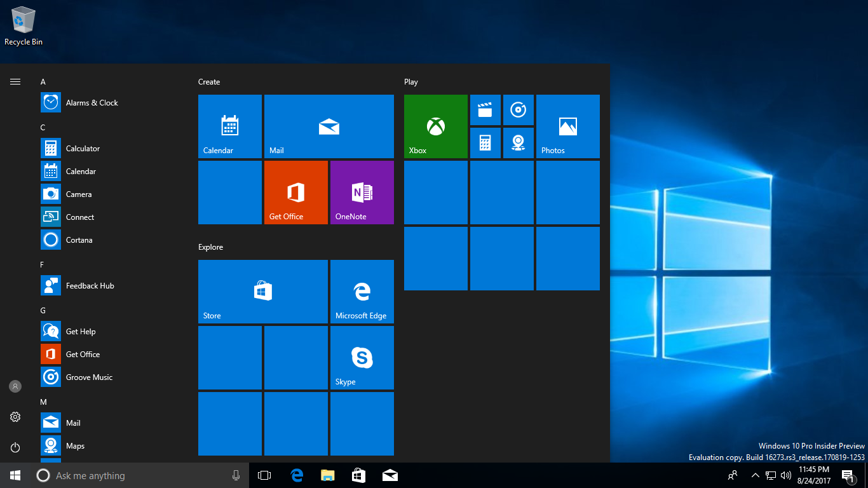Open the taskbar clock showing 11:45 PM
This screenshot has height=488, width=868.
[814, 475]
